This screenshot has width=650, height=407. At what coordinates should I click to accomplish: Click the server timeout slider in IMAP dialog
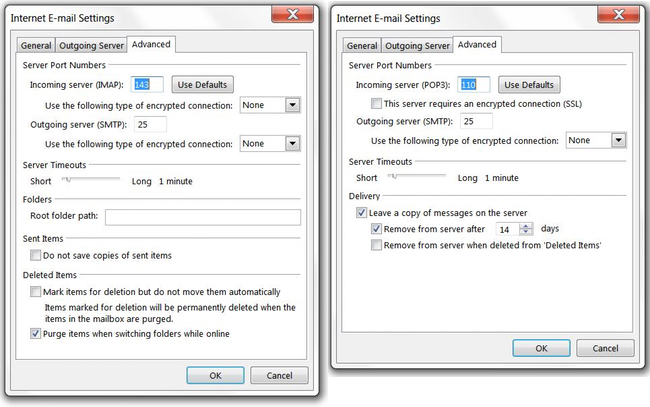click(90, 179)
